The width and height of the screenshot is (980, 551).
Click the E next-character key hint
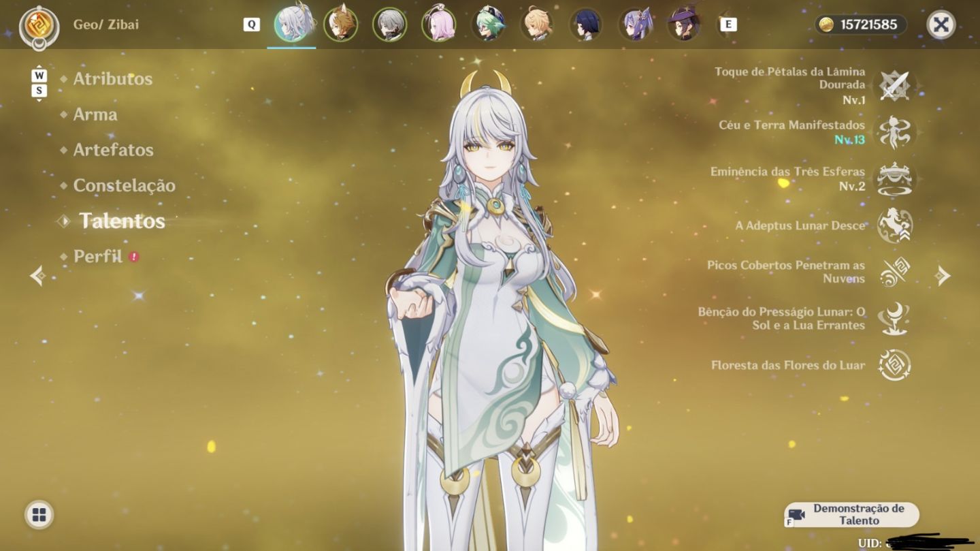point(728,25)
